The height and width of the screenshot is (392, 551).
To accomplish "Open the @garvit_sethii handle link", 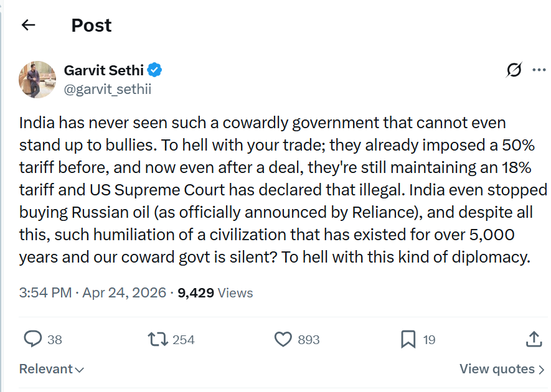I will [x=107, y=89].
